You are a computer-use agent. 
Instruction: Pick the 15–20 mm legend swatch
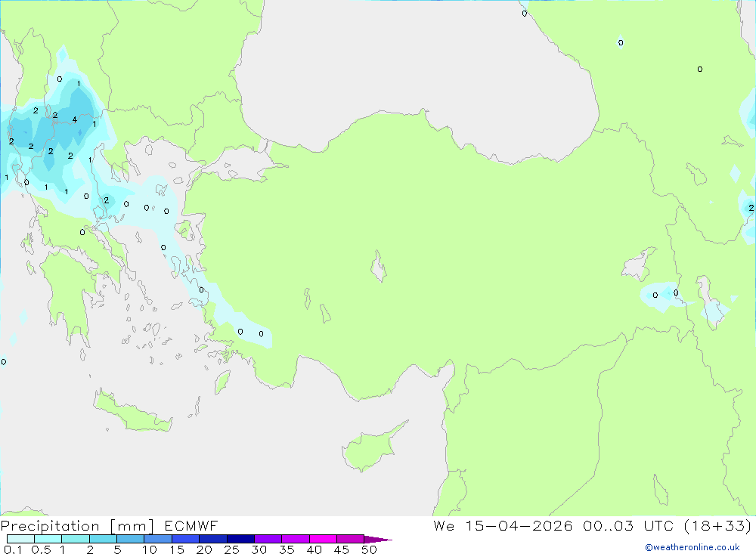coord(186,539)
